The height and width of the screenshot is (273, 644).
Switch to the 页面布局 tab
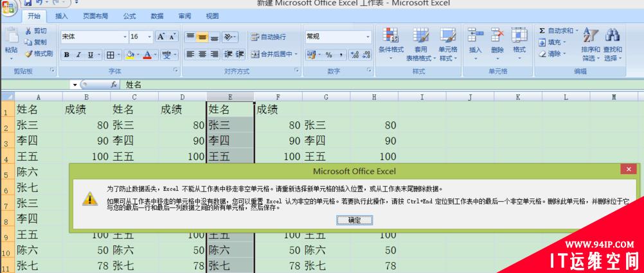coord(95,17)
